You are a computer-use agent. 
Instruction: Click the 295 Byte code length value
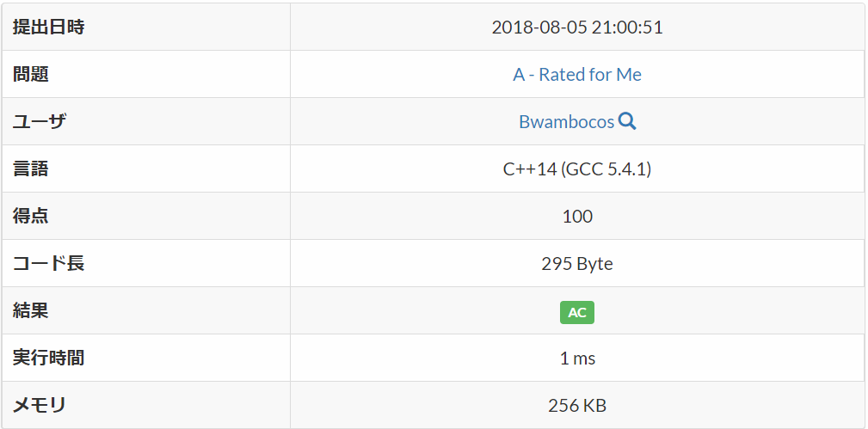click(x=577, y=263)
